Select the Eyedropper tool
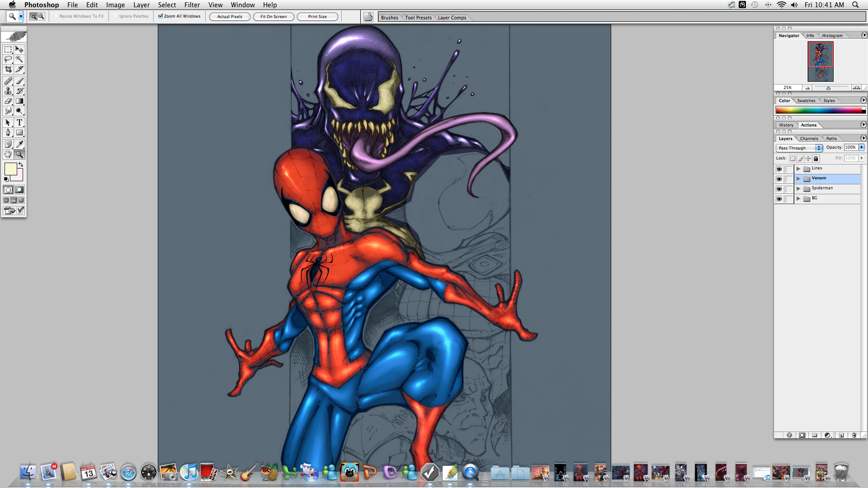The width and height of the screenshot is (868, 488). pos(19,144)
